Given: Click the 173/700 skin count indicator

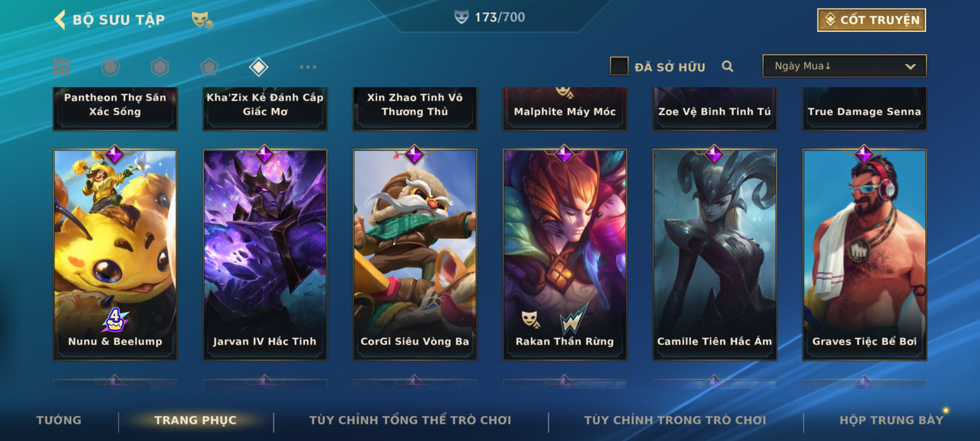Looking at the screenshot, I should pyautogui.click(x=490, y=17).
